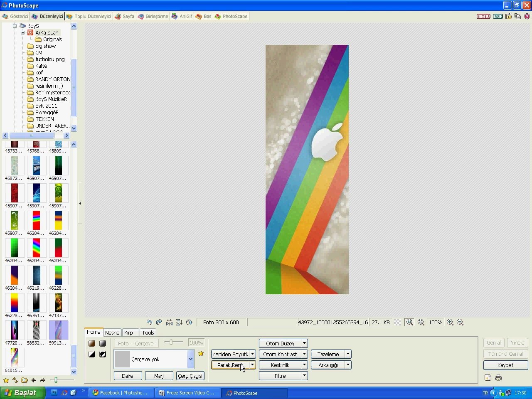Click the thumbnail size slider below the list
532x399 pixels.
click(x=62, y=380)
